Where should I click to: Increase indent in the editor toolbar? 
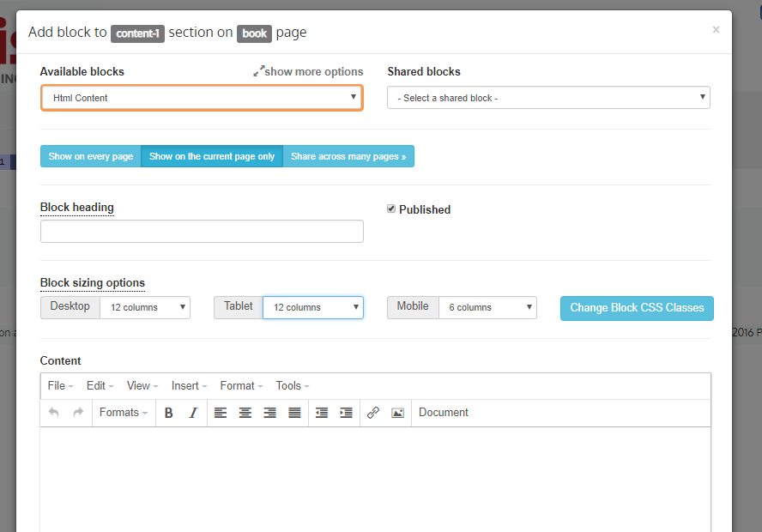(346, 413)
